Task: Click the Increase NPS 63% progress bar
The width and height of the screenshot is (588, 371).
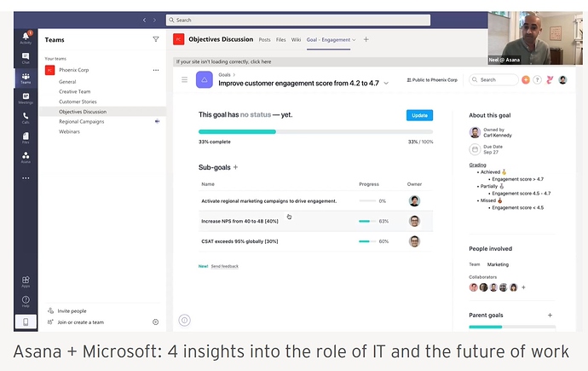Action: [367, 222]
